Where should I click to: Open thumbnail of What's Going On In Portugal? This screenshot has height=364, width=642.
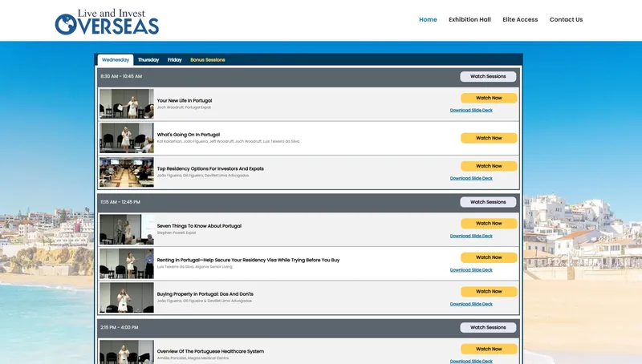coord(127,138)
